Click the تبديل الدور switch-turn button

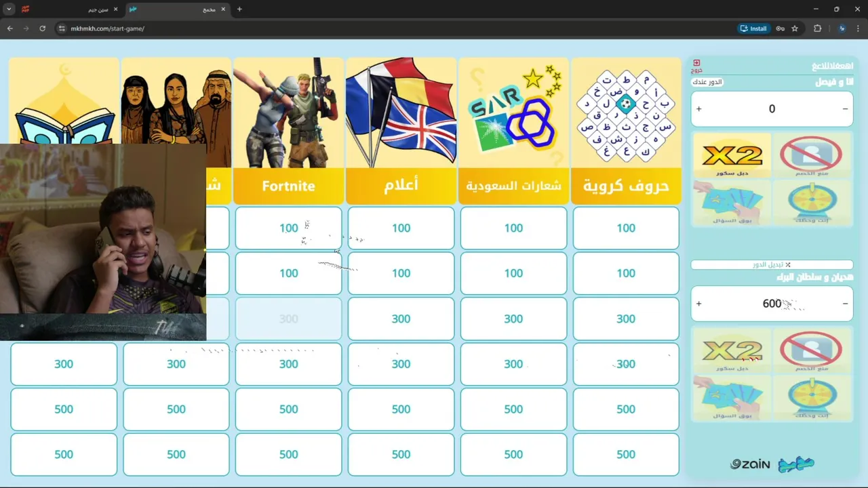click(772, 264)
